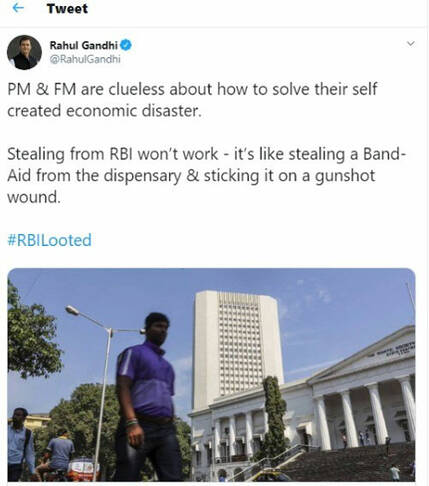Select the 'PM & FM are clueless' paragraph
The height and width of the screenshot is (486, 429).
coord(192,100)
